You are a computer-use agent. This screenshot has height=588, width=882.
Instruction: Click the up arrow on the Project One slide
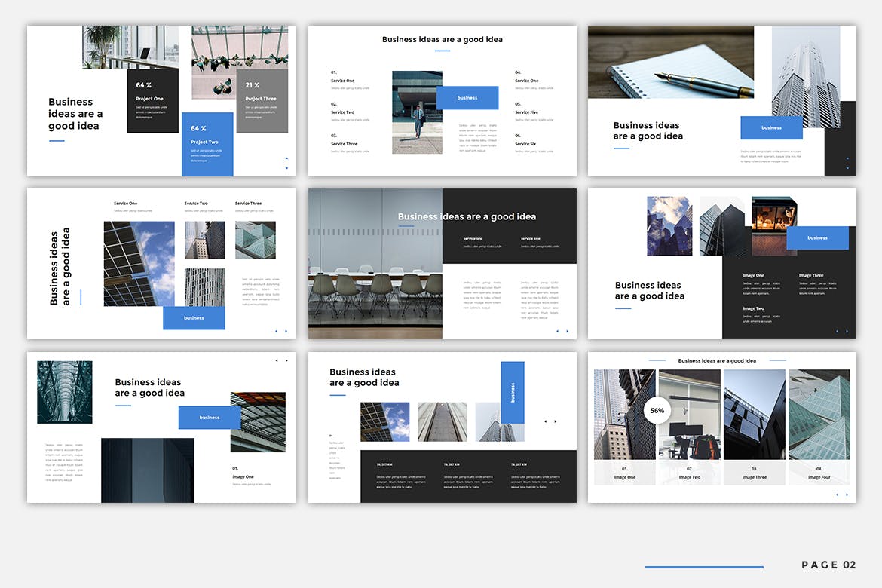(x=286, y=158)
